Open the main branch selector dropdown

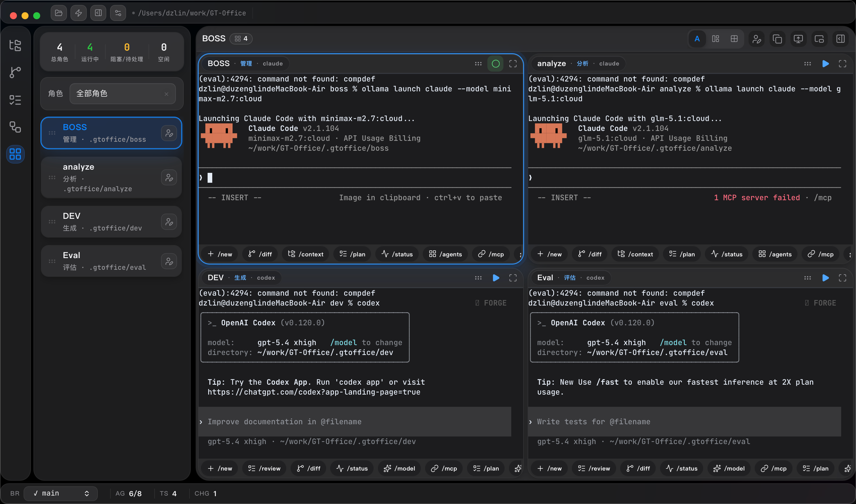(61, 493)
